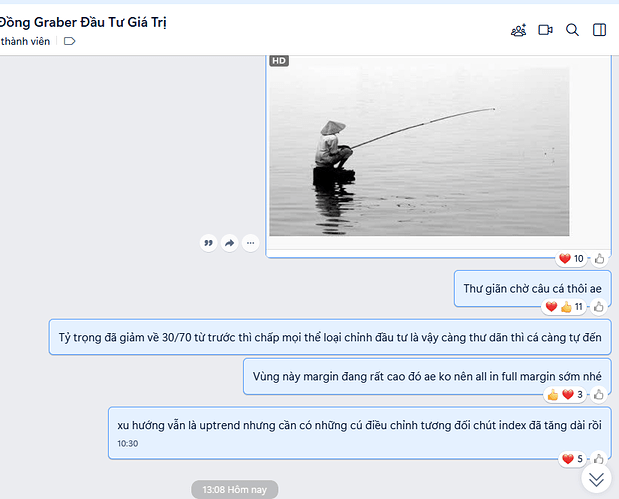The image size is (619, 499).
Task: Like the Thư giãn chờ câu cá message
Action: click(x=600, y=307)
